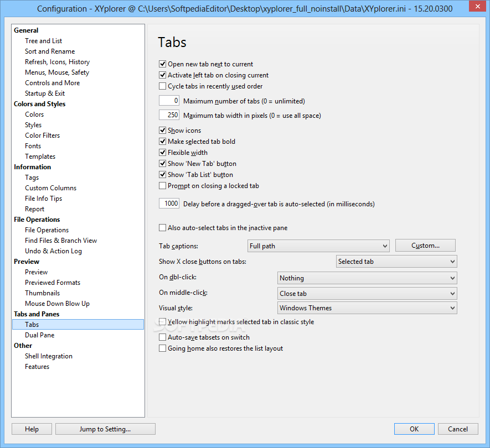
Task: Confirm settings with the OK button
Action: coord(414,429)
